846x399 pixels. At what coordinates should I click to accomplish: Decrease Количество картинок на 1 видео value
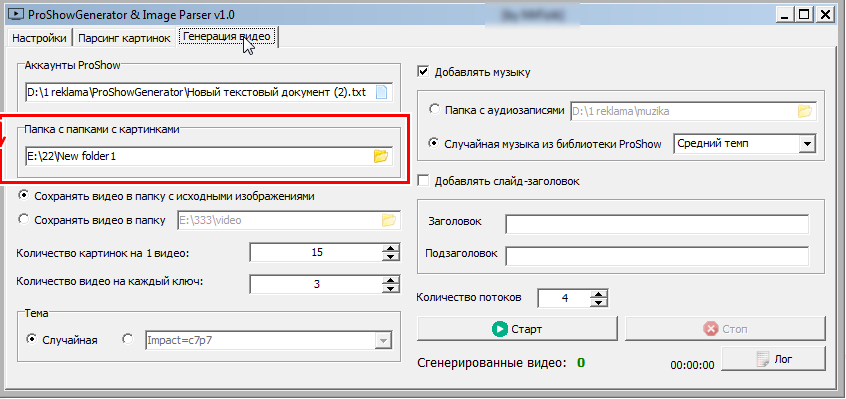390,257
